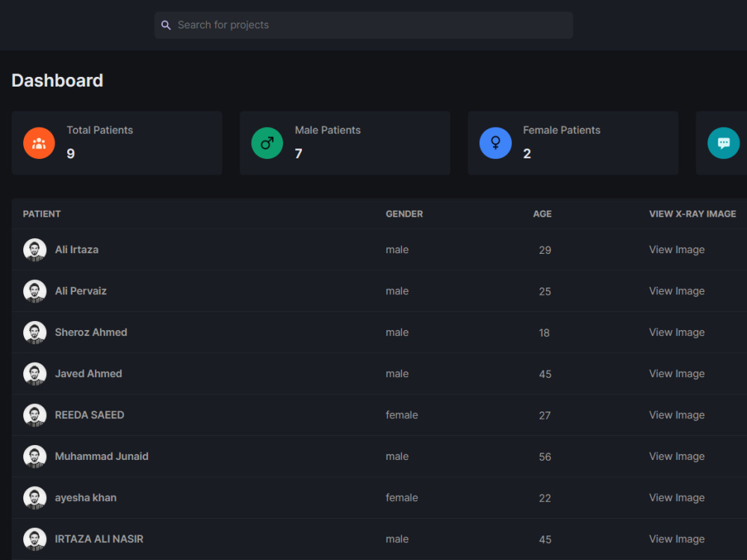Click the search magnifier icon

166,25
